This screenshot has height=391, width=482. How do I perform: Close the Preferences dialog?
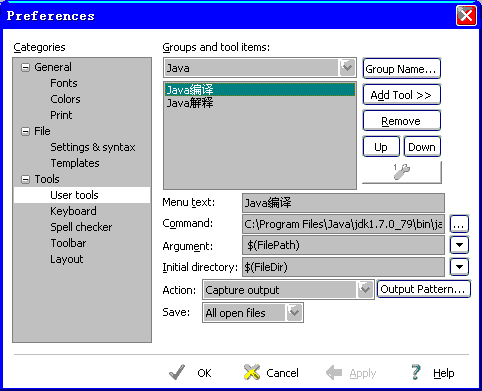pyautogui.click(x=466, y=15)
